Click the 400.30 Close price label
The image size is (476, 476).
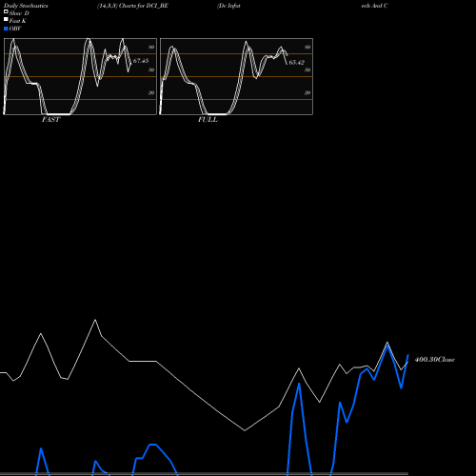435,360
